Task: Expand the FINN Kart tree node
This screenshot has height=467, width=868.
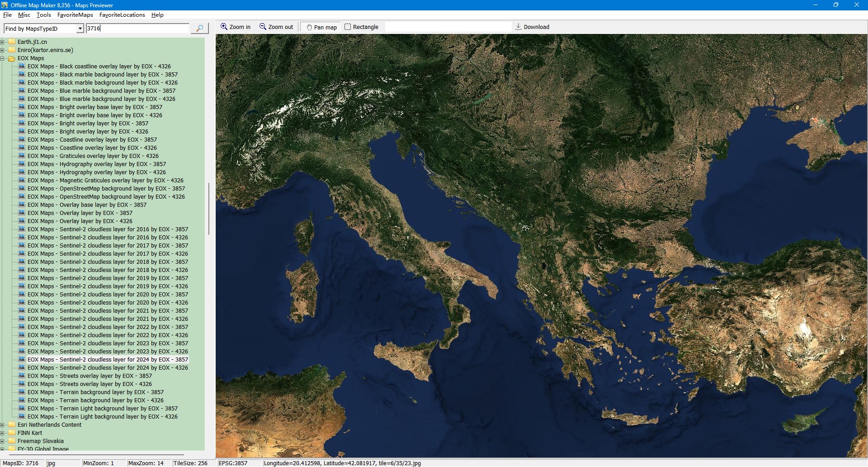Action: pyautogui.click(x=2, y=433)
